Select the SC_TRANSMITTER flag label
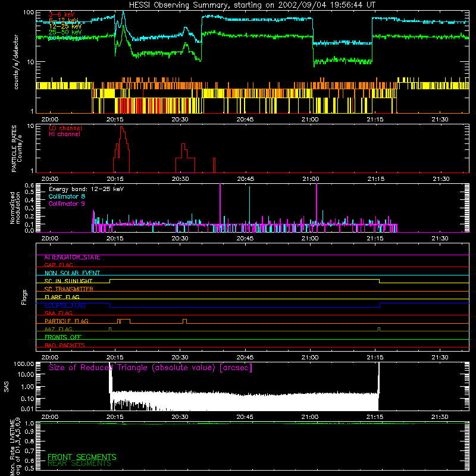This screenshot has height=476, width=476. pyautogui.click(x=69, y=289)
